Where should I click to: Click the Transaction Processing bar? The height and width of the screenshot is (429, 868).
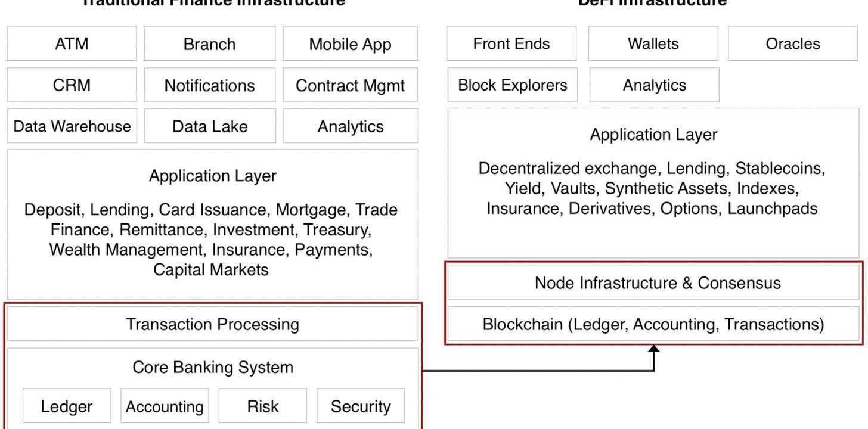[x=213, y=324]
